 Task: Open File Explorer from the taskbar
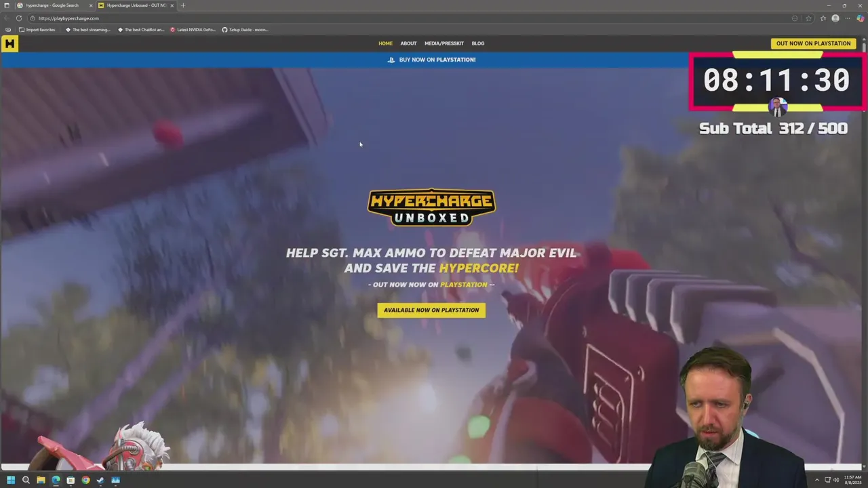[x=41, y=480]
